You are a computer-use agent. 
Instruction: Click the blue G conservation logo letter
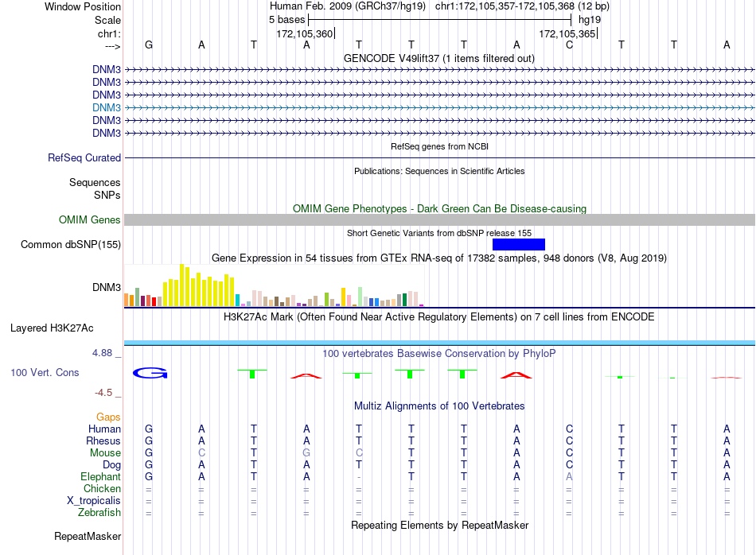150,373
